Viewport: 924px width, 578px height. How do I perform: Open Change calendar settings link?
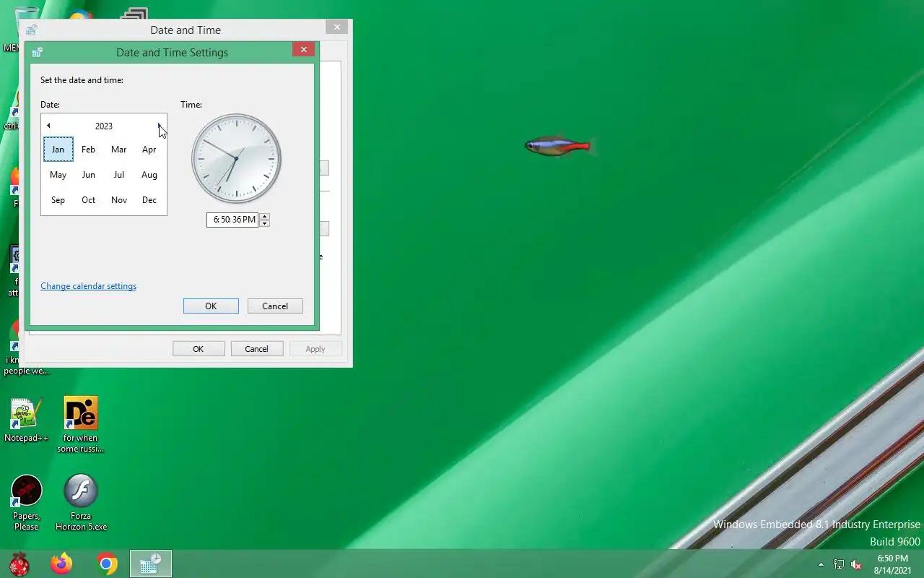pos(88,286)
